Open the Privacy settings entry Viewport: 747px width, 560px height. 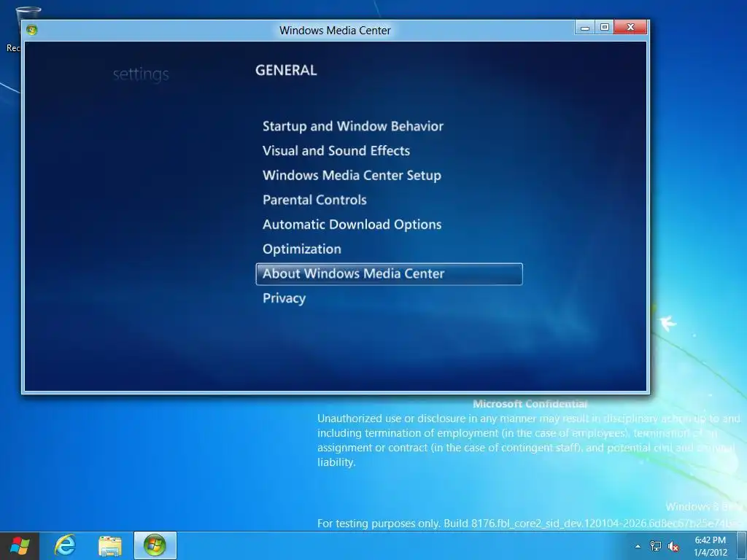(284, 298)
